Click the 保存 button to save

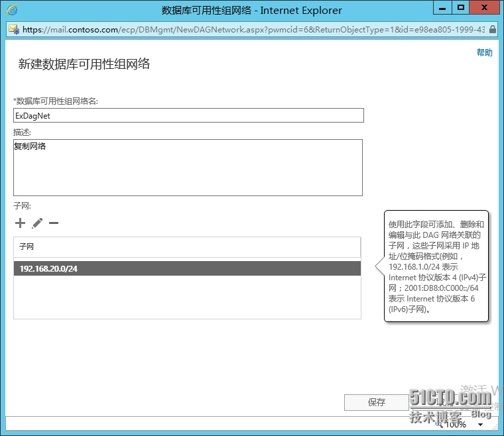tap(376, 402)
